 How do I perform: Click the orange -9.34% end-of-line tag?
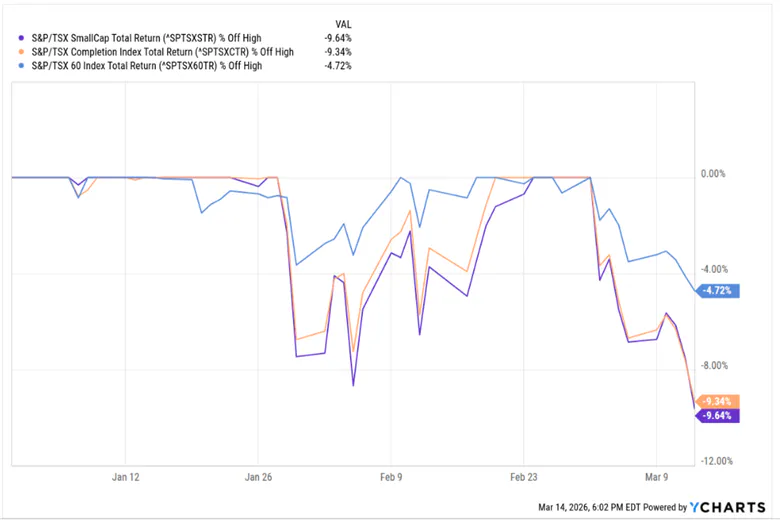click(719, 400)
